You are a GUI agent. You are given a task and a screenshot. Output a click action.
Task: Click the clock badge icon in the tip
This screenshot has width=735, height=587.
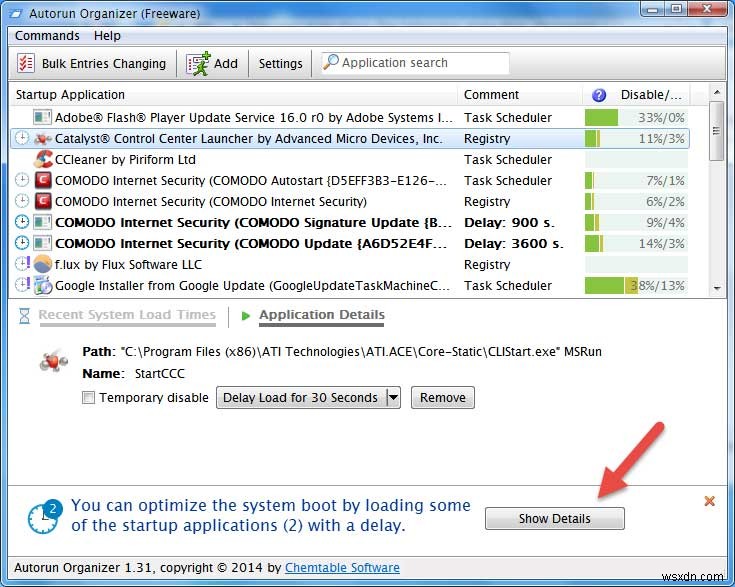(45, 516)
